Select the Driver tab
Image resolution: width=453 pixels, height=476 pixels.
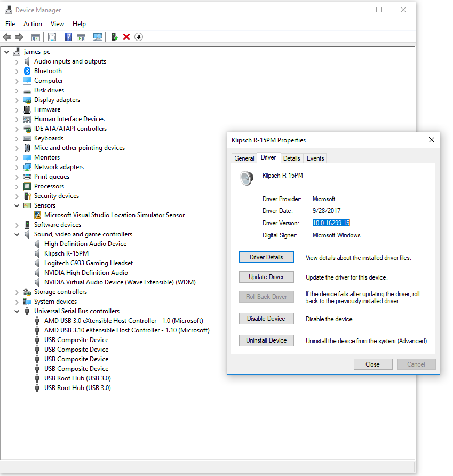pyautogui.click(x=268, y=157)
